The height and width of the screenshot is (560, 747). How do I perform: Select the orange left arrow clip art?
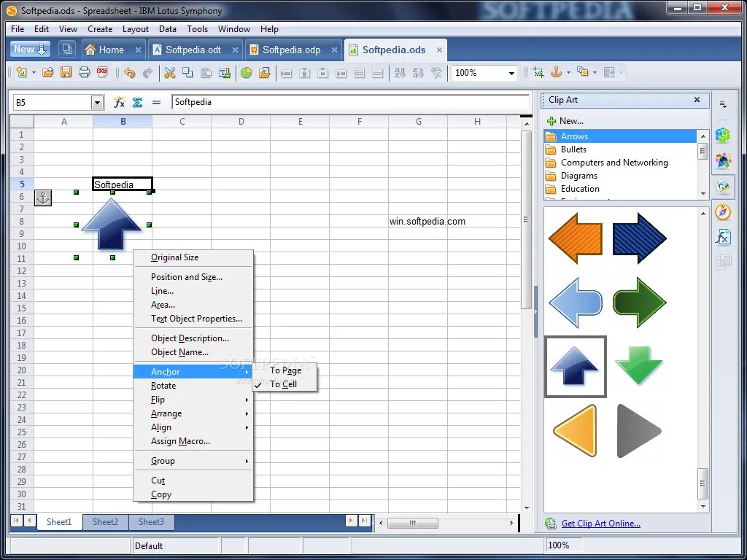pyautogui.click(x=576, y=238)
